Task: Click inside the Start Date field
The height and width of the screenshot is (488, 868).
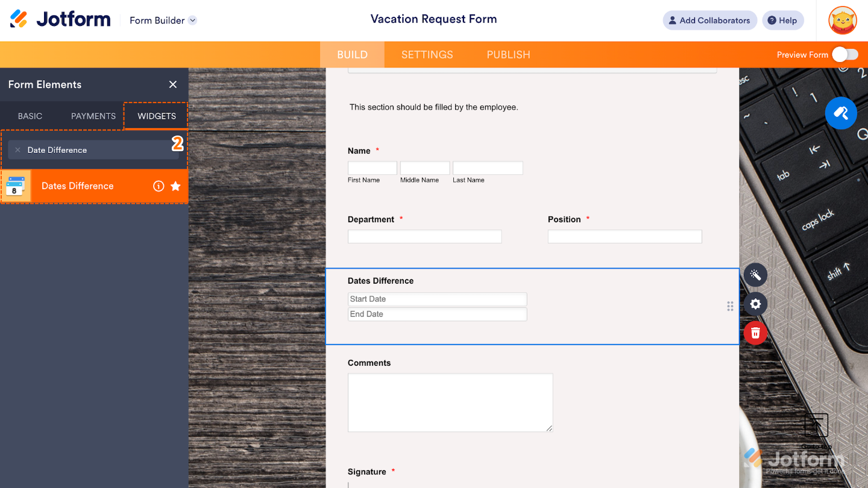Action: (437, 299)
